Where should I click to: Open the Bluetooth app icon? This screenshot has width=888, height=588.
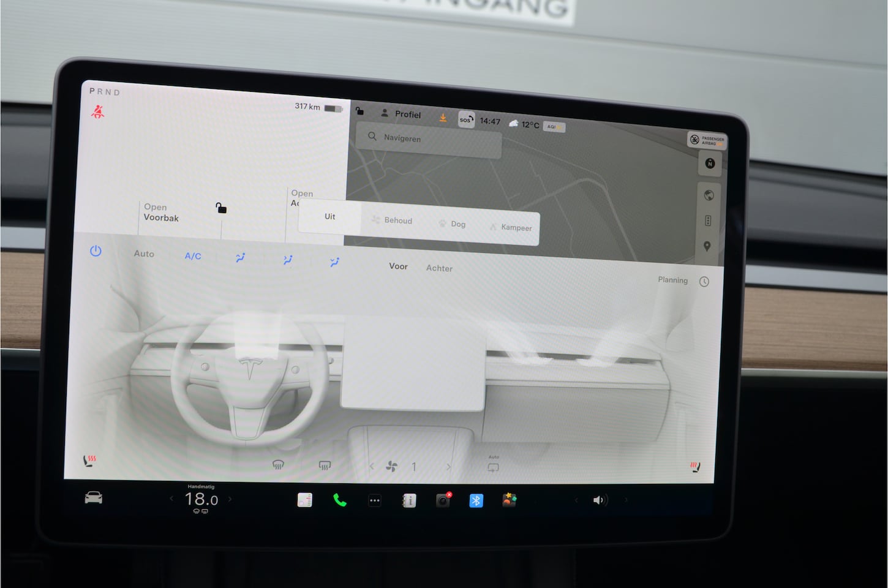[x=476, y=500]
